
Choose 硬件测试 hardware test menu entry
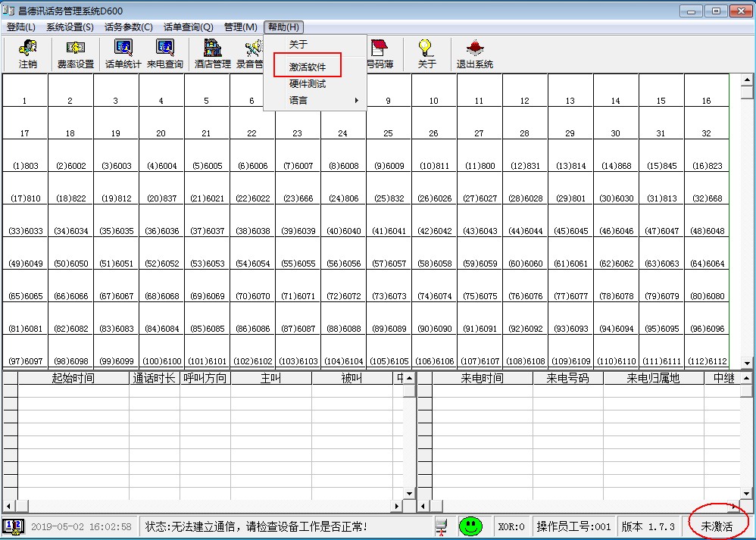click(x=308, y=84)
